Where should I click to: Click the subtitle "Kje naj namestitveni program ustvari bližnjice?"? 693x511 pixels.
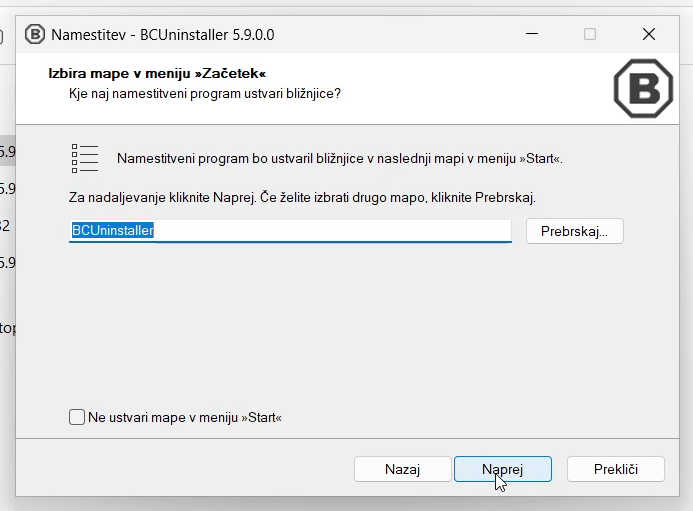coord(205,93)
